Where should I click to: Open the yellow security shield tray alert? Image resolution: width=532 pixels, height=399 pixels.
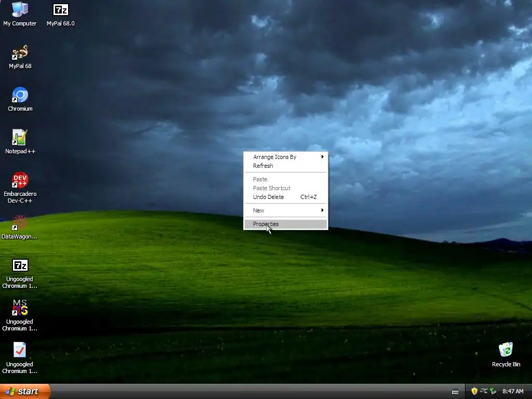click(x=474, y=391)
